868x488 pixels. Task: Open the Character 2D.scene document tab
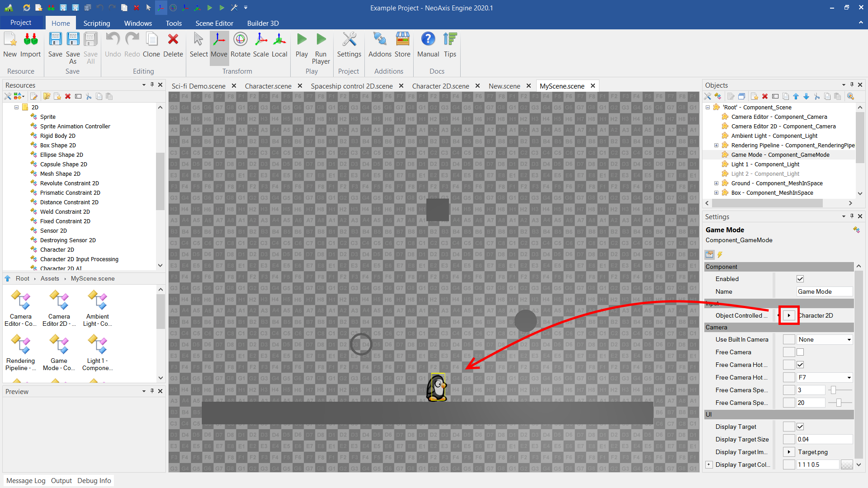(x=440, y=86)
